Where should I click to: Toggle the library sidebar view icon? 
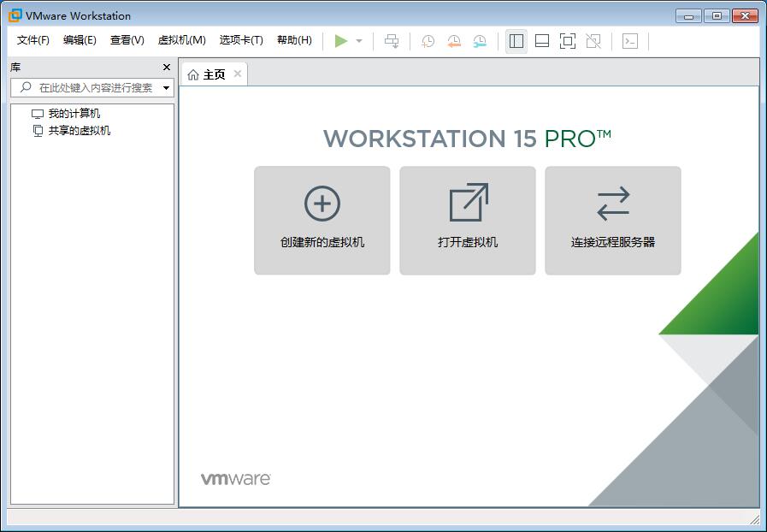click(516, 41)
